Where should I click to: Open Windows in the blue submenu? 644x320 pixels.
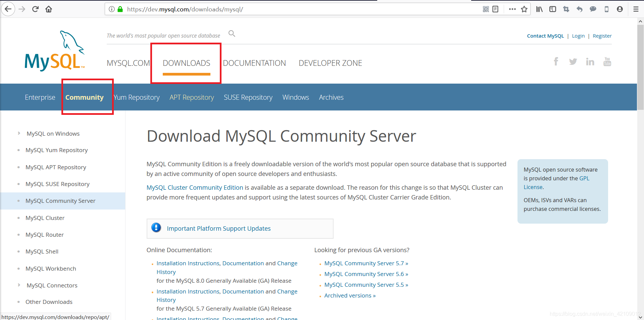pyautogui.click(x=296, y=97)
